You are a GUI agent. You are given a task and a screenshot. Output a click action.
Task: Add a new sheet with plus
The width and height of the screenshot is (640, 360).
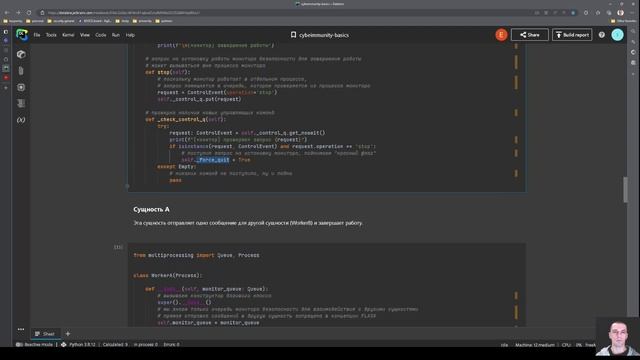pyautogui.click(x=68, y=334)
